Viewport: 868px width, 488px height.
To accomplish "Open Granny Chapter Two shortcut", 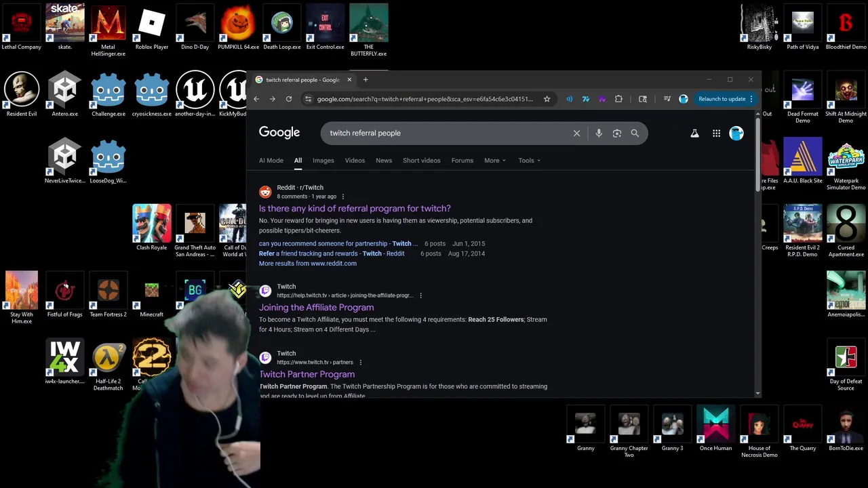I will pos(629,431).
